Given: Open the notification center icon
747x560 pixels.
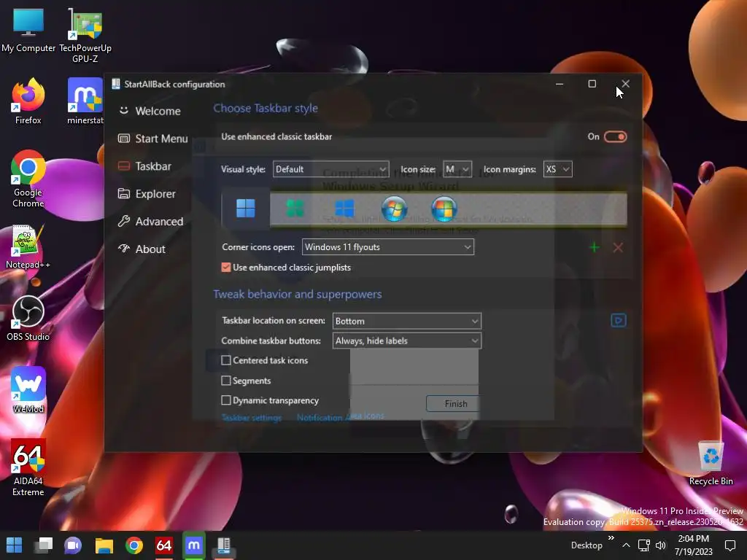Looking at the screenshot, I should [x=730, y=545].
